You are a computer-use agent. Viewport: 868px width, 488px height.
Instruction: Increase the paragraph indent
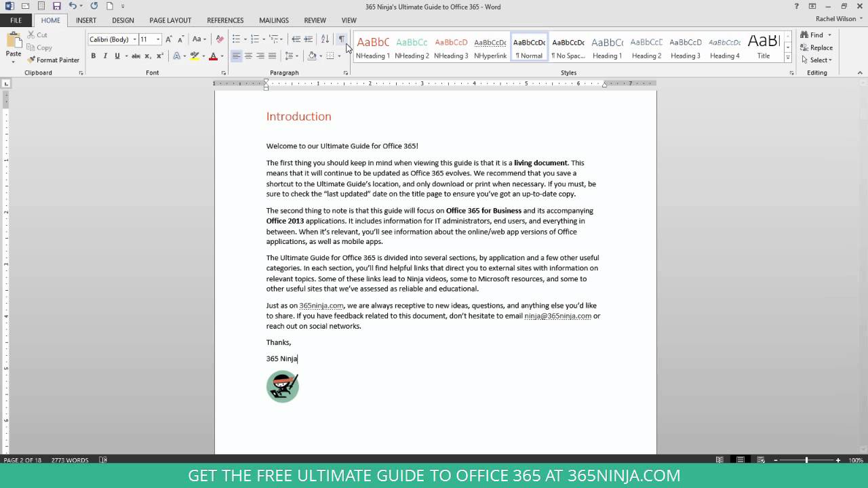click(308, 39)
